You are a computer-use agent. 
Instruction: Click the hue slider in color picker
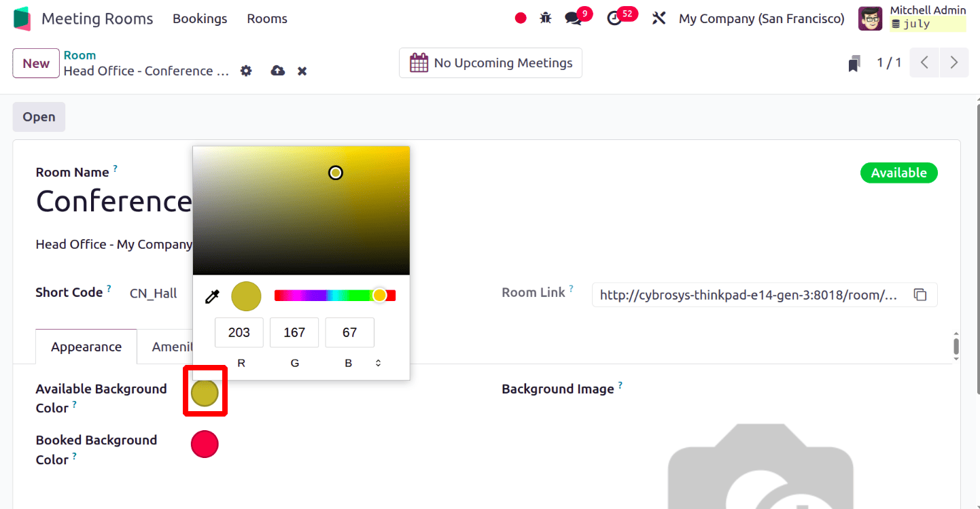point(335,295)
